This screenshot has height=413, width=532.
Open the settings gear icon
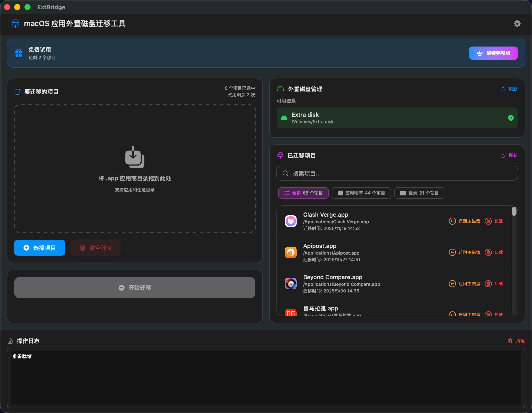click(517, 23)
